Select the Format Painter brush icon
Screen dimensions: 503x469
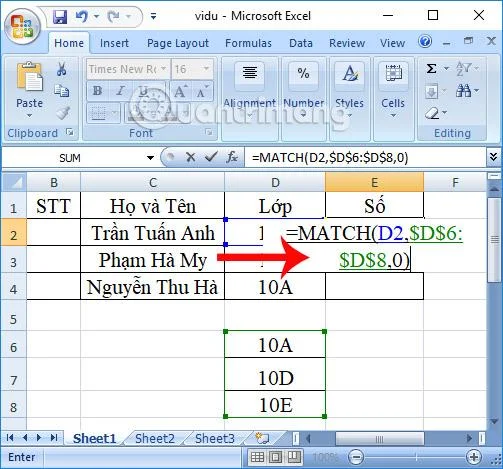point(63,113)
